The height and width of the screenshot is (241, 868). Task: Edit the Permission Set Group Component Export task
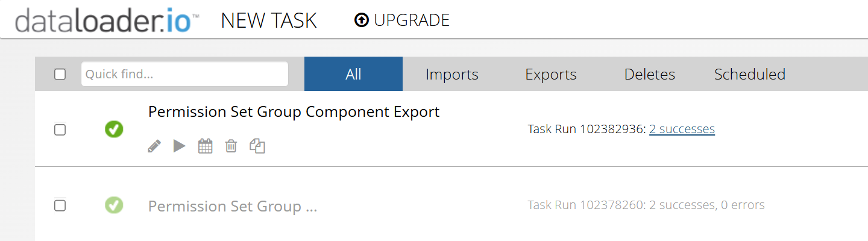pyautogui.click(x=154, y=146)
